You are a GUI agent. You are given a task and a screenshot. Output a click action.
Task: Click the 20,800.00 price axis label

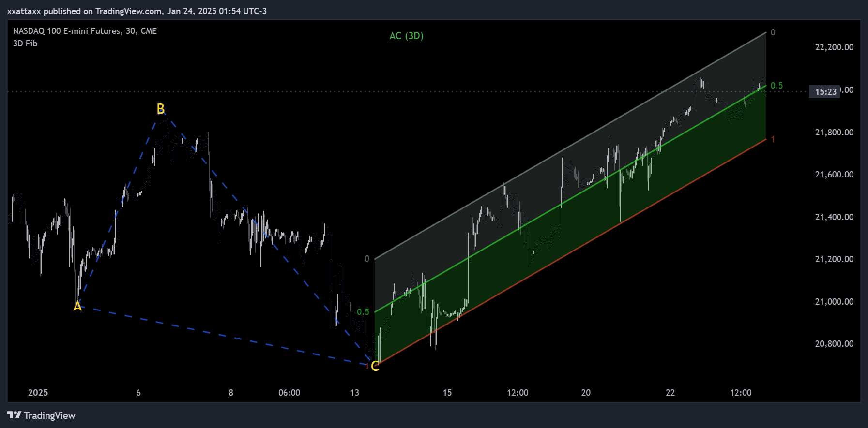pyautogui.click(x=834, y=344)
